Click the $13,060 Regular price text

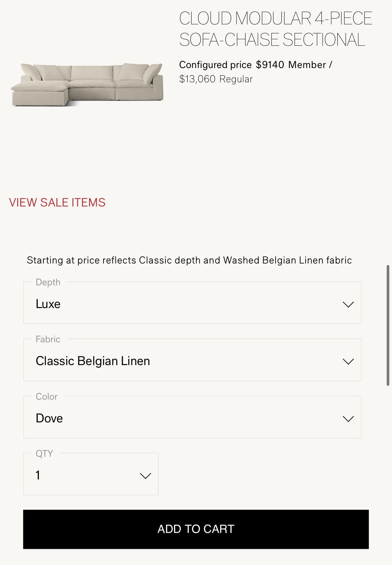(216, 79)
